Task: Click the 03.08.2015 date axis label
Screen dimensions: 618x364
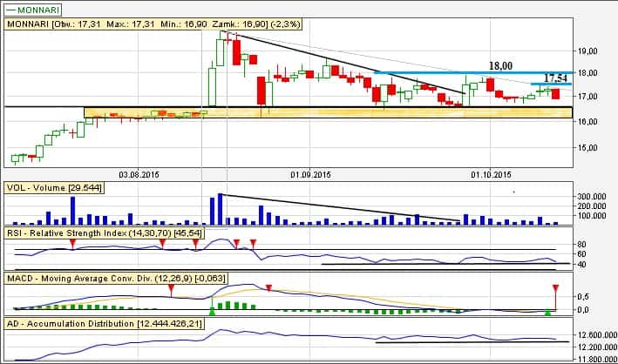Action: 139,174
